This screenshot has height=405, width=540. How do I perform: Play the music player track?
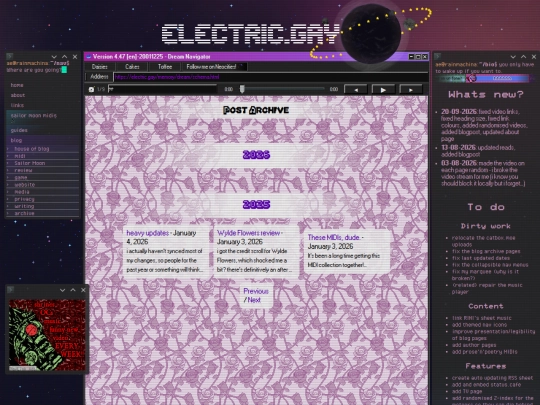(x=383, y=90)
